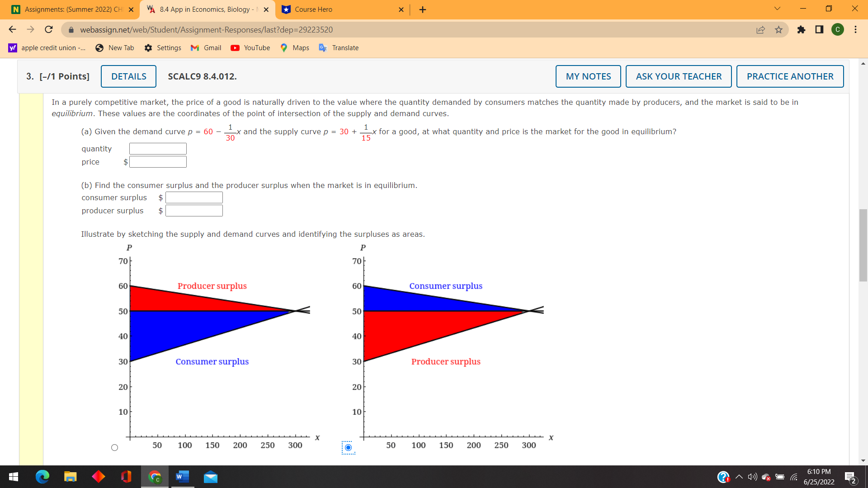Click the PRACTICE ANOTHER button
Viewport: 868px width, 488px height.
(x=790, y=76)
